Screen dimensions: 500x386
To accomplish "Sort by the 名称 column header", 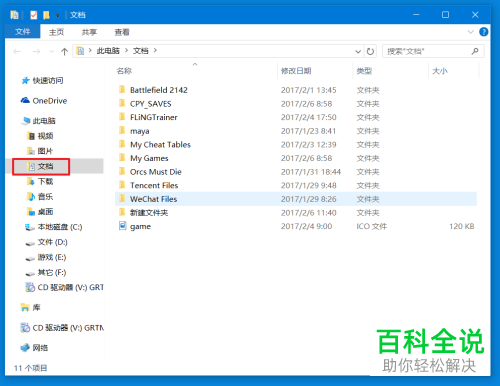I will coord(124,71).
